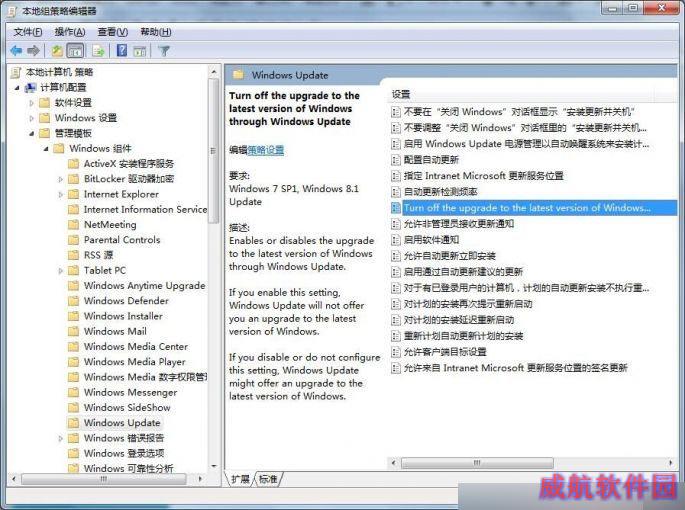Click the policy list horizontal scrollbar thumb
The height and width of the screenshot is (510, 685).
(477, 462)
